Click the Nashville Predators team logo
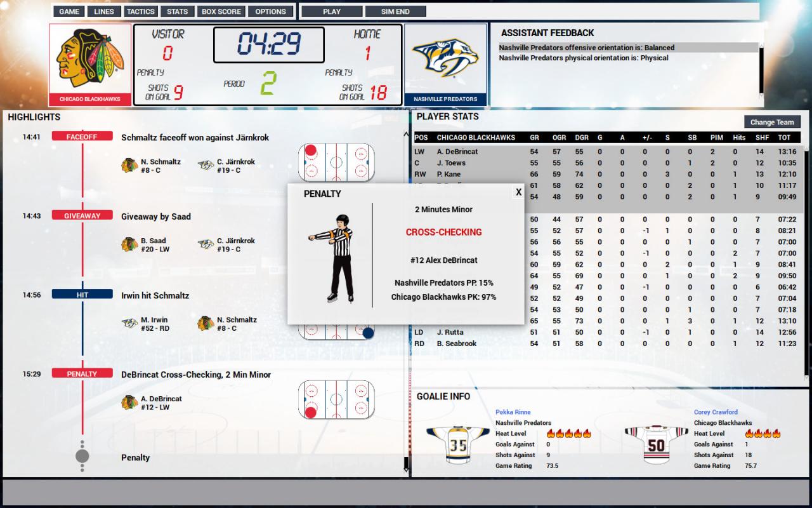This screenshot has height=508, width=812. (x=446, y=59)
